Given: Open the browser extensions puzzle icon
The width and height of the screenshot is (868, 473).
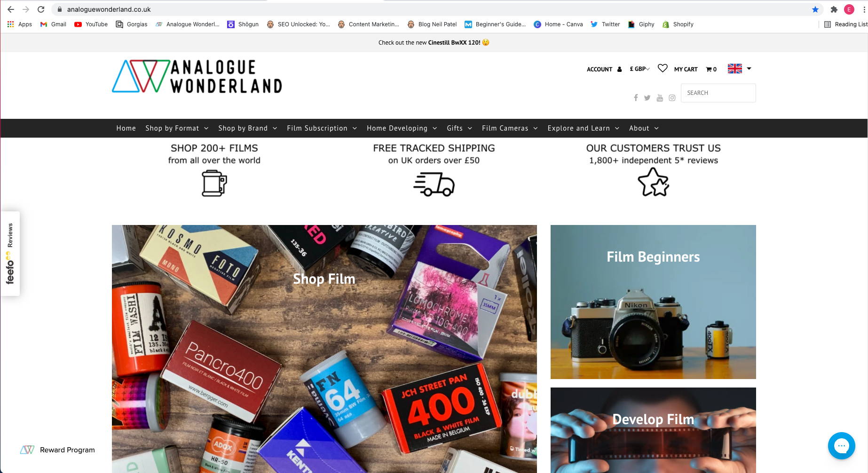Looking at the screenshot, I should click(x=834, y=9).
